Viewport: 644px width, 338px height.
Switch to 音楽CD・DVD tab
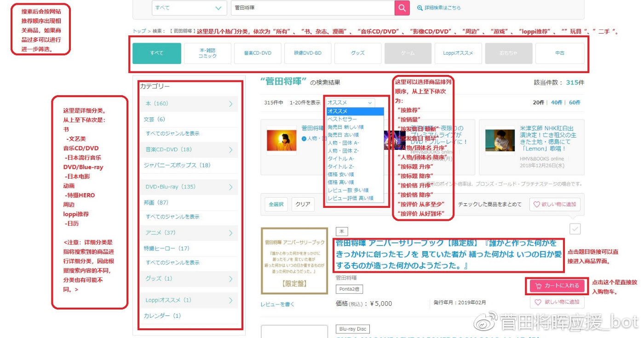258,53
